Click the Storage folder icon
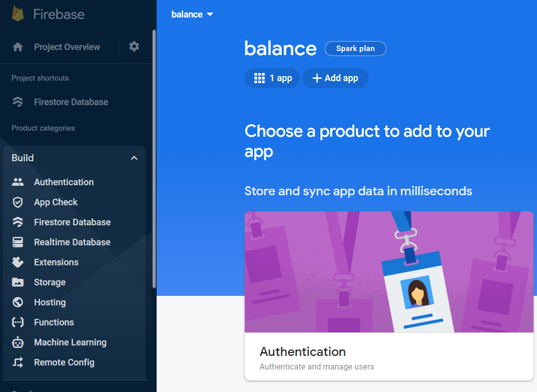The height and width of the screenshot is (392, 537). tap(18, 282)
